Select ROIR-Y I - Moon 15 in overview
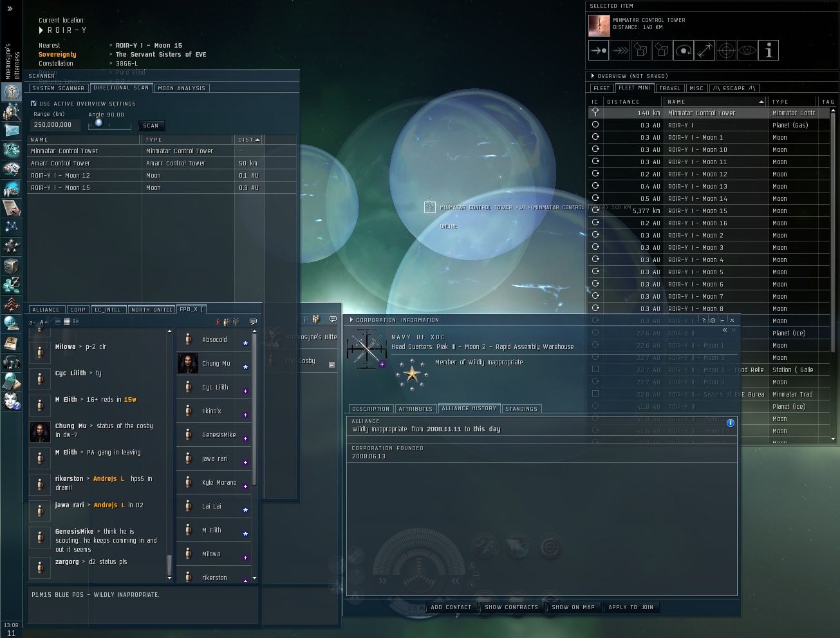The height and width of the screenshot is (638, 840). pyautogui.click(x=709, y=211)
